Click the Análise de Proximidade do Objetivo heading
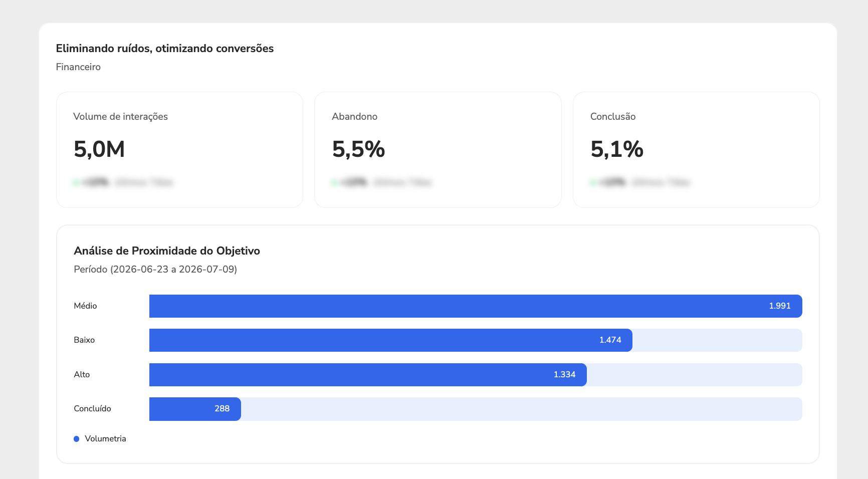868x479 pixels. [167, 251]
